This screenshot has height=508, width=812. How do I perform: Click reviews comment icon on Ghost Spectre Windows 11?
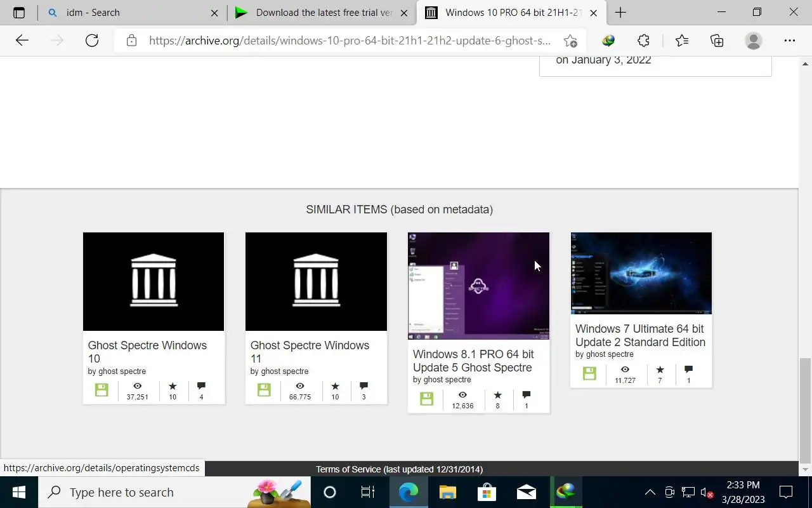coord(363,386)
